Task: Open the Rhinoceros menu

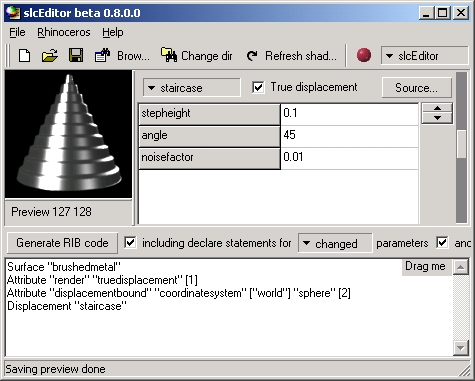Action: click(64, 32)
